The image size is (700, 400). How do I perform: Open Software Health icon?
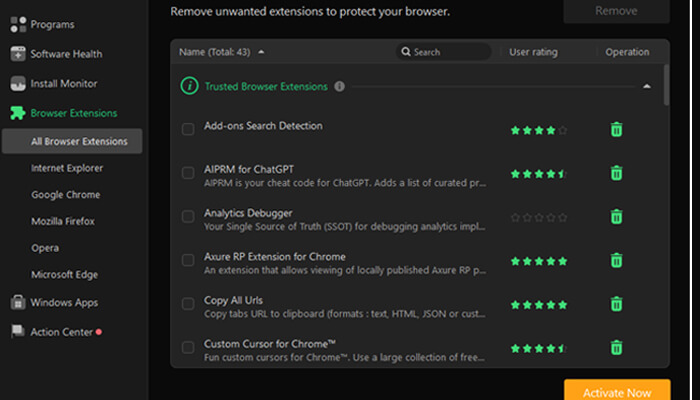pos(18,54)
